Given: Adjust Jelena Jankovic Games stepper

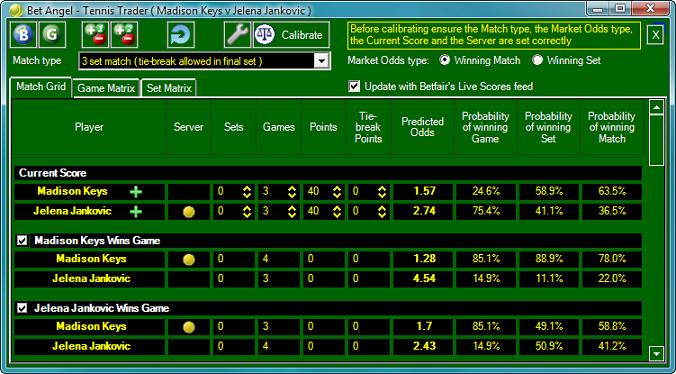Looking at the screenshot, I should [x=292, y=212].
